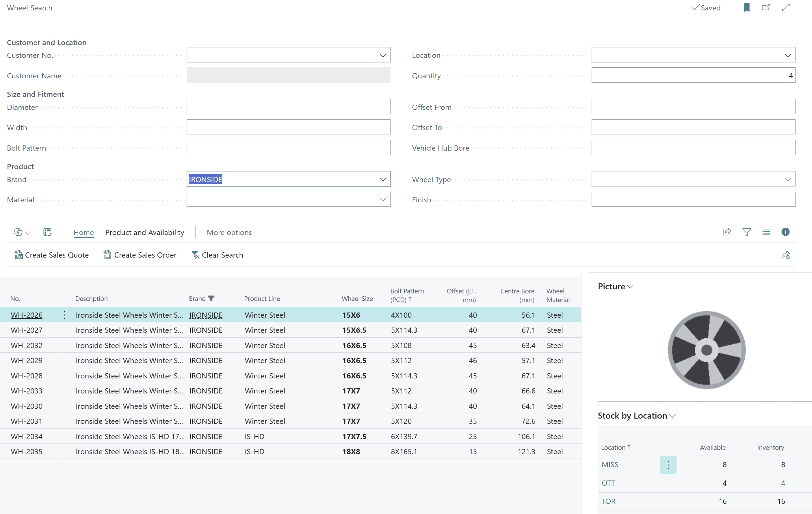Sort by Product Line column header

pyautogui.click(x=262, y=299)
